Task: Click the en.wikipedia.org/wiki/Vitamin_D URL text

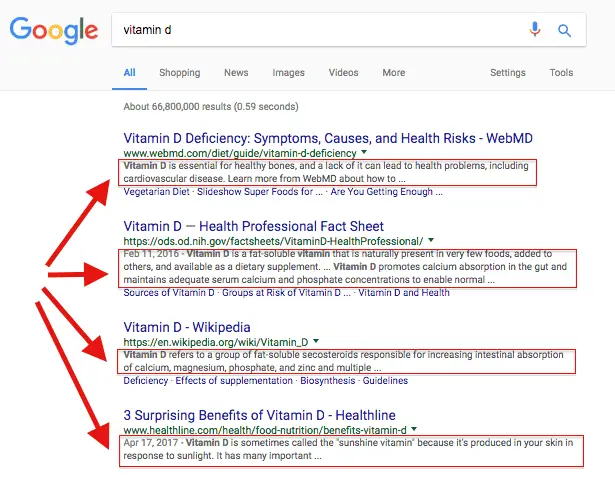Action: [x=216, y=342]
